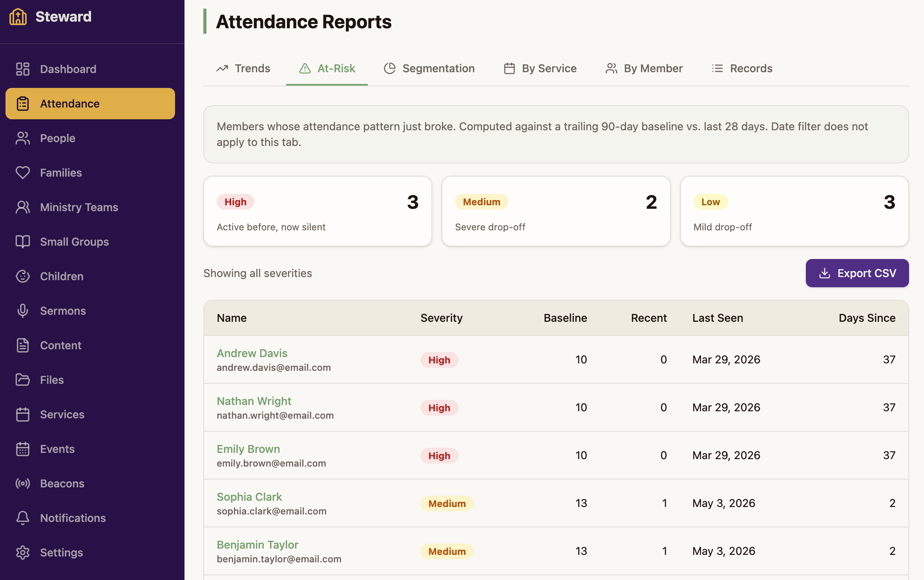Click the Attendance clipboard icon

click(23, 104)
